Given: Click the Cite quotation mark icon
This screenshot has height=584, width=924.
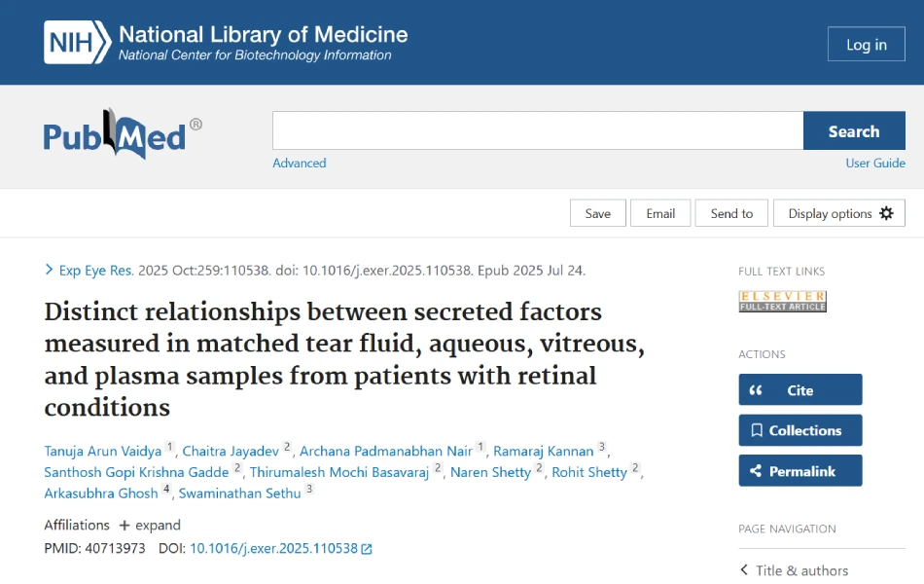Looking at the screenshot, I should click(x=756, y=390).
